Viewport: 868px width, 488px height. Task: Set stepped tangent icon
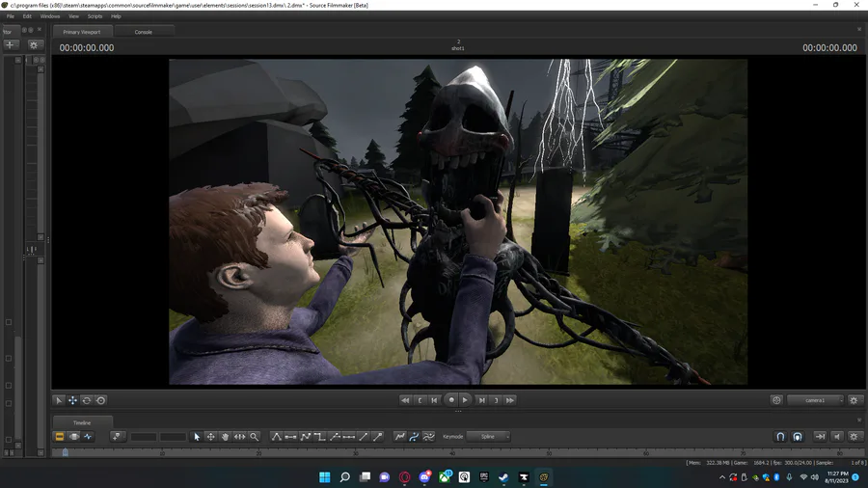point(319,437)
